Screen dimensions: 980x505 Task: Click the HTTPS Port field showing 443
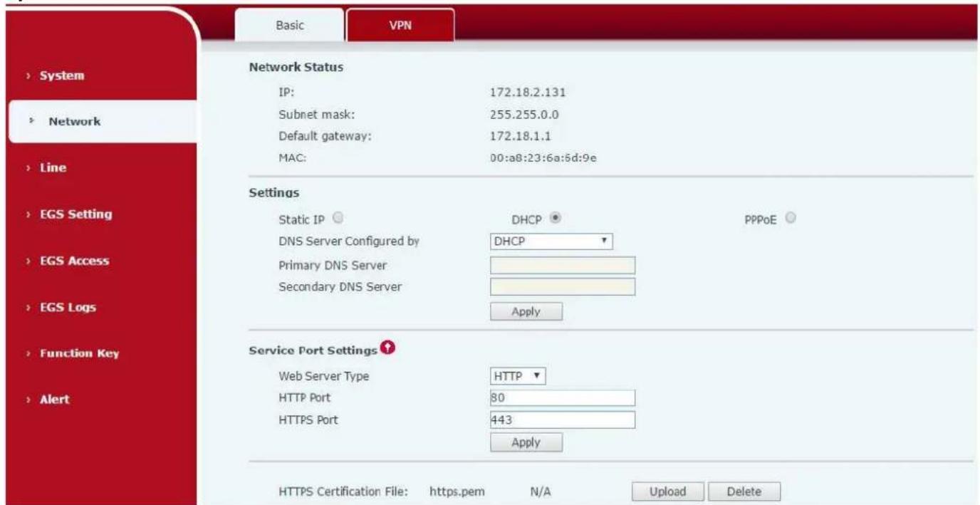coord(563,420)
